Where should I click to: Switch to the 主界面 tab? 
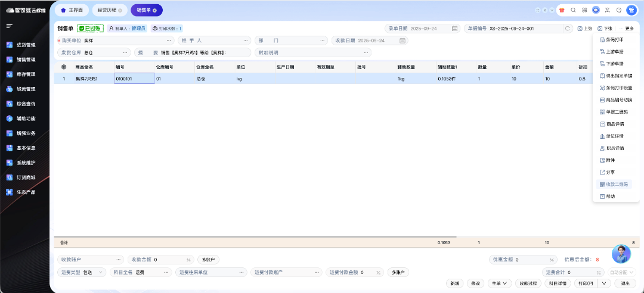(x=72, y=10)
